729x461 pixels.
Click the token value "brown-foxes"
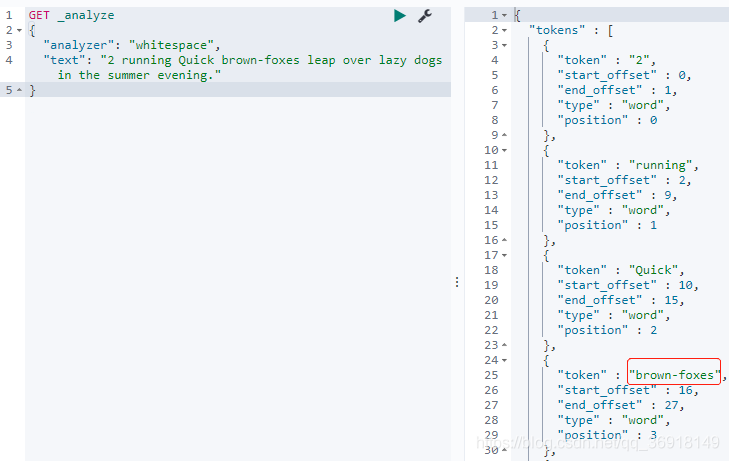(x=675, y=375)
